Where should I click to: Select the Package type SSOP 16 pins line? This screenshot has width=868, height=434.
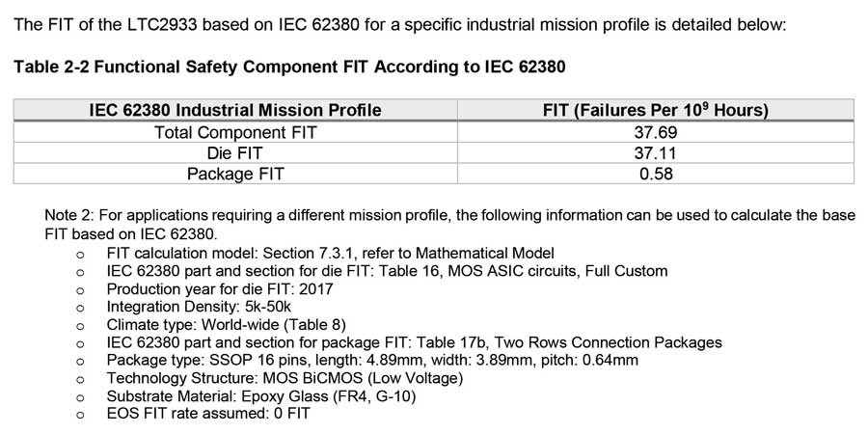coord(371,360)
